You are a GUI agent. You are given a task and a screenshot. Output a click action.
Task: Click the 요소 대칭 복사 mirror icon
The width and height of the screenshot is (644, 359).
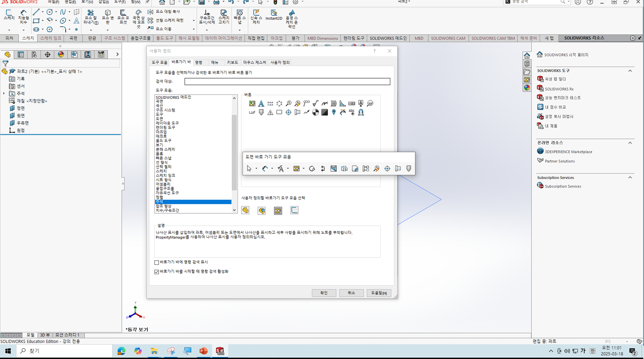(150, 12)
